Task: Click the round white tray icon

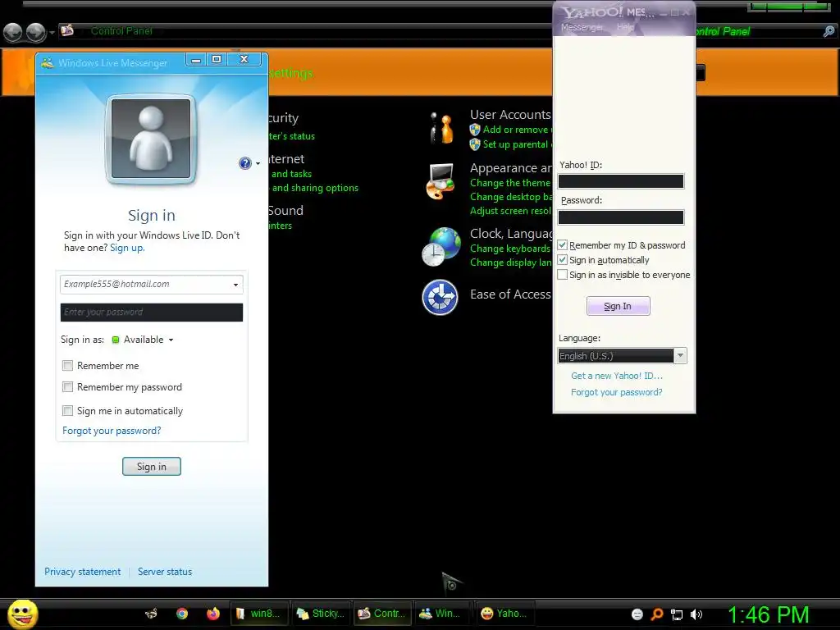Action: coord(637,614)
